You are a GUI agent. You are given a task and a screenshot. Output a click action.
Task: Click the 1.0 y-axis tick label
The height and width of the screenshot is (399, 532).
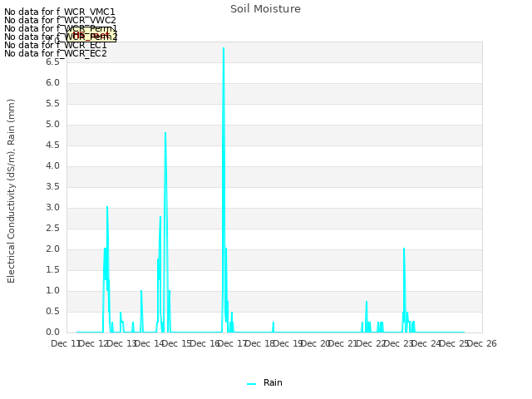(52, 291)
